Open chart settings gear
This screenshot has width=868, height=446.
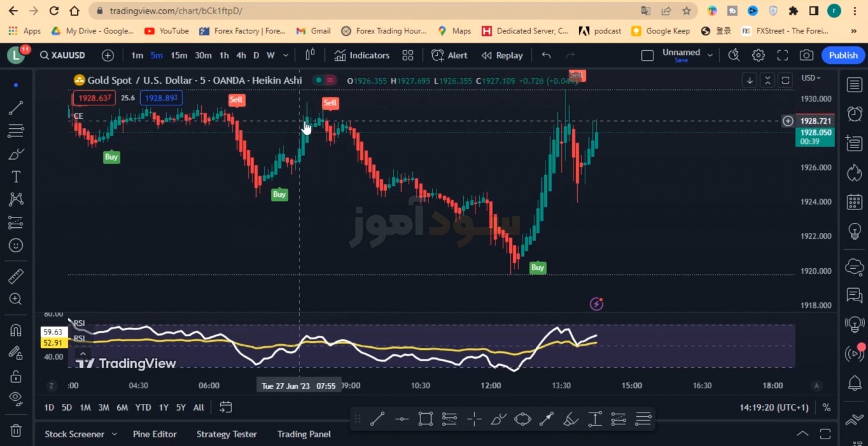pyautogui.click(x=758, y=55)
